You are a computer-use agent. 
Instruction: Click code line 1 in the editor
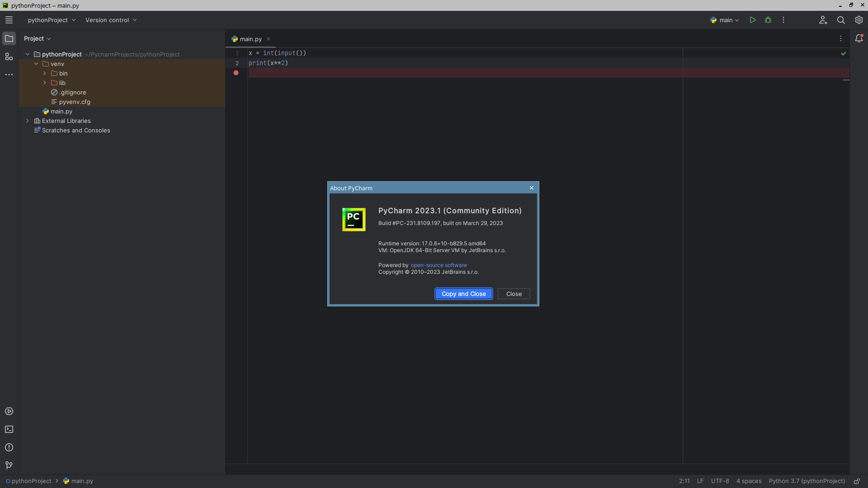tap(278, 53)
